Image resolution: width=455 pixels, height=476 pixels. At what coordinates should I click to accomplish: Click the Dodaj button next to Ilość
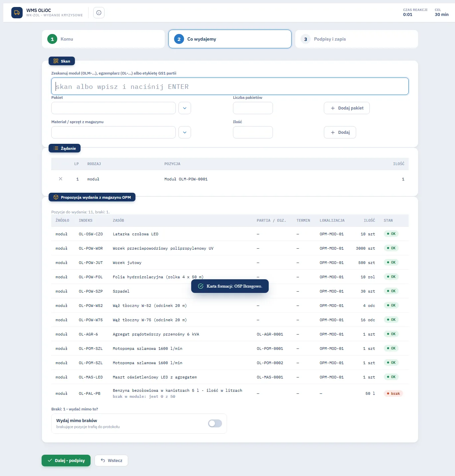tap(340, 132)
